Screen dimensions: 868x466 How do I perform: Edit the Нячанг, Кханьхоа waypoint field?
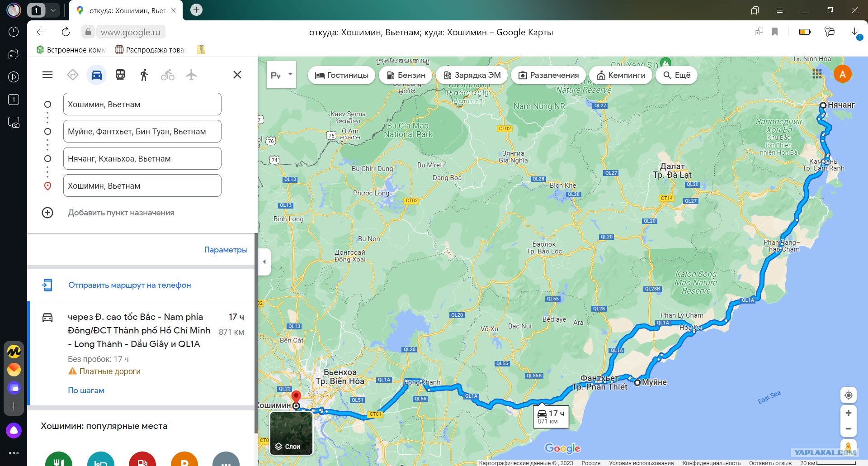coord(142,158)
